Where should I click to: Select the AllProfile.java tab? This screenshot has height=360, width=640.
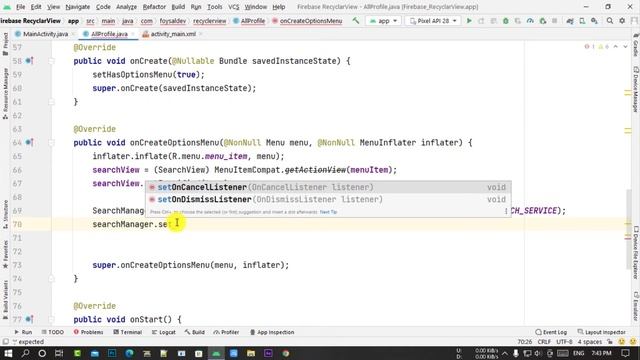click(x=109, y=34)
